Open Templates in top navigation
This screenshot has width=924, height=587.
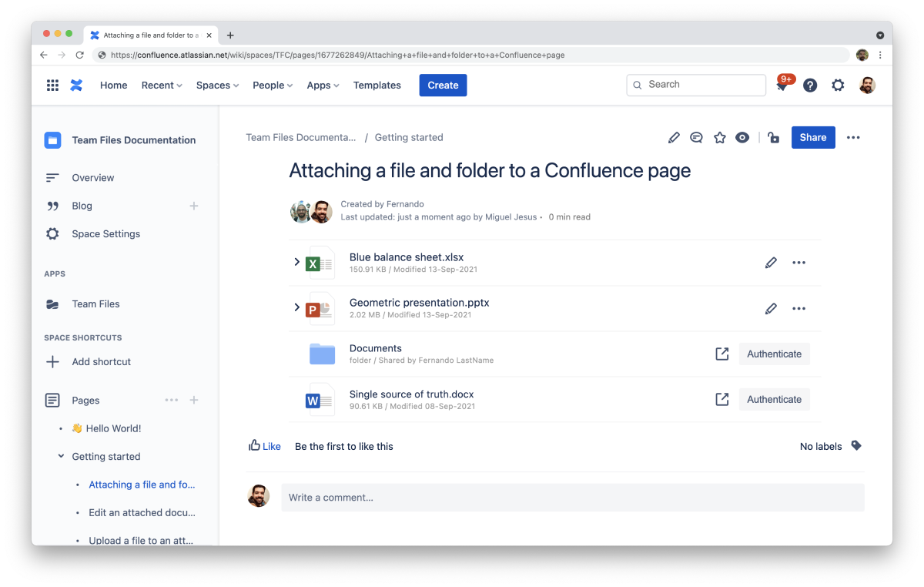377,86
